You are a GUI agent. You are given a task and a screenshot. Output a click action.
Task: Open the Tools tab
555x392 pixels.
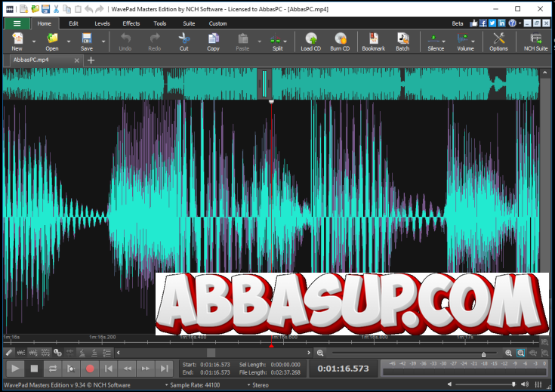coord(160,23)
